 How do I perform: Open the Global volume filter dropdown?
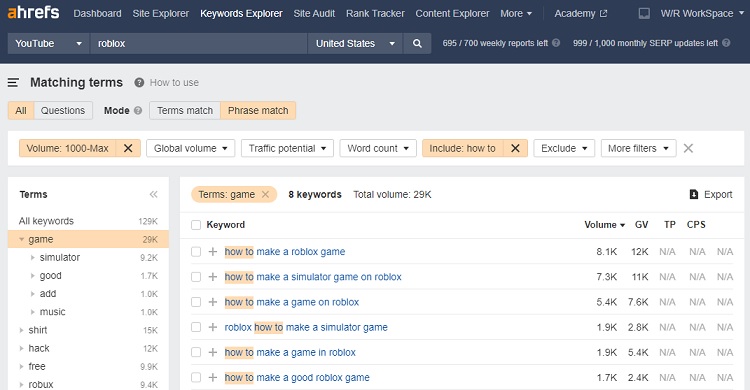pos(190,148)
